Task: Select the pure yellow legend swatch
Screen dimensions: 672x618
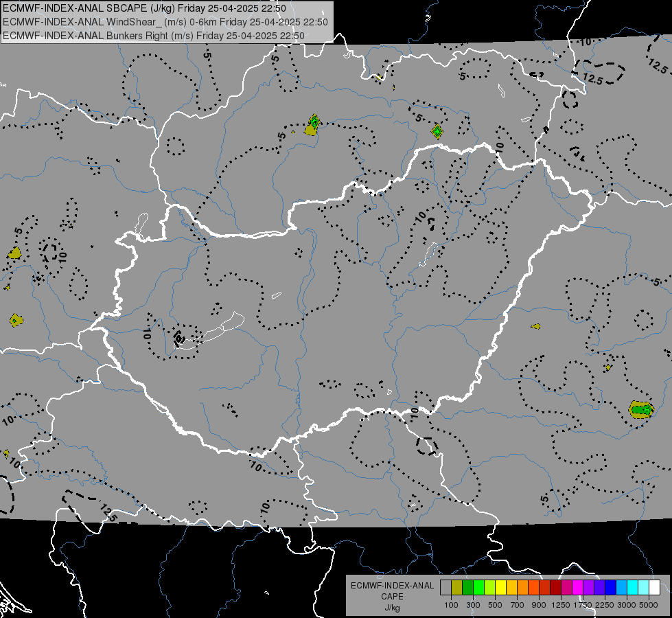Action: pyautogui.click(x=500, y=588)
